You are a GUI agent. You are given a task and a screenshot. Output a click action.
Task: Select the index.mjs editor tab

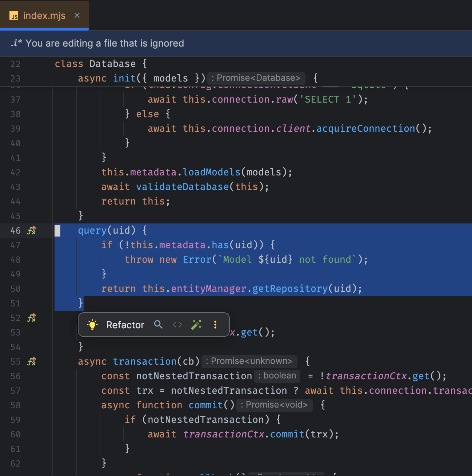(44, 15)
